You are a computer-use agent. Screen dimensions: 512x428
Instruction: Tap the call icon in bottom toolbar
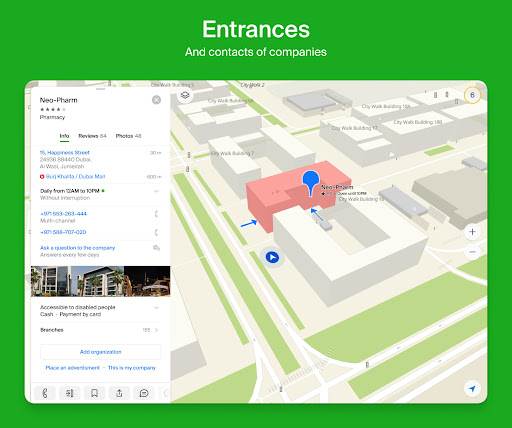[45, 393]
